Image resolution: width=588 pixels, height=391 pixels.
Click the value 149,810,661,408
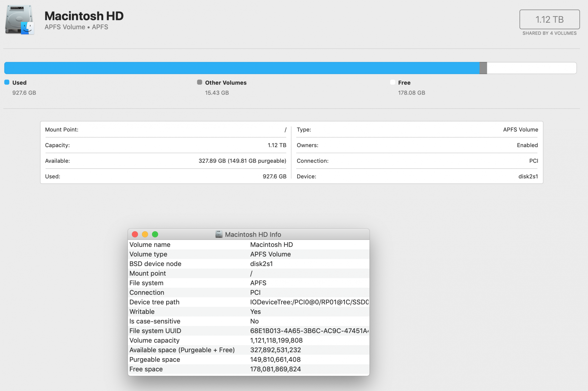[275, 360]
